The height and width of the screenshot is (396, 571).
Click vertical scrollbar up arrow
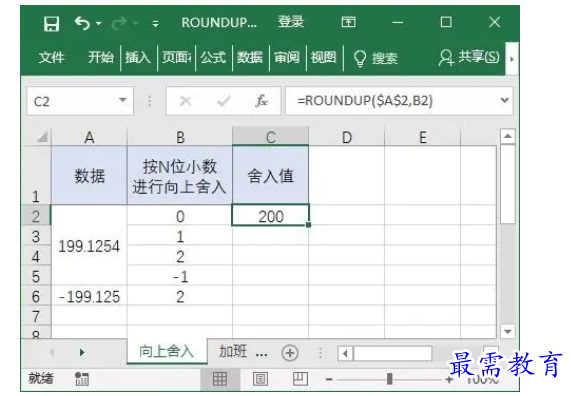coord(507,136)
